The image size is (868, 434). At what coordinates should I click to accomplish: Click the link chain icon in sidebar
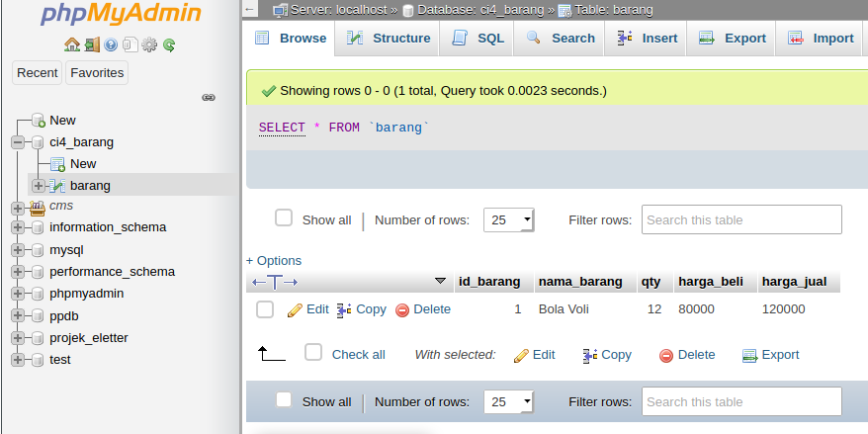[x=209, y=98]
